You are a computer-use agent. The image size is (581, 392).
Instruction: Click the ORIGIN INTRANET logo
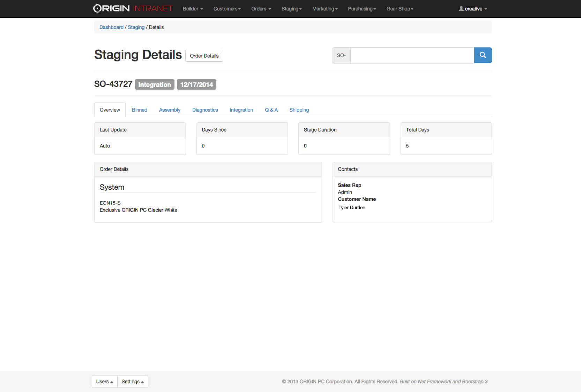tap(133, 8)
